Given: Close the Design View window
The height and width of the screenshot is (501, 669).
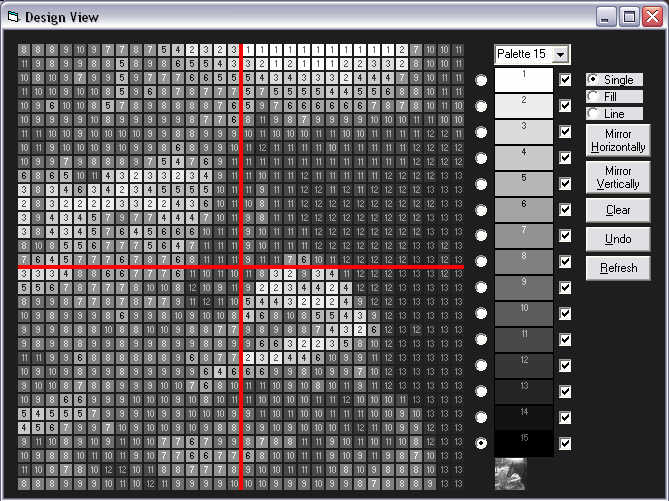Looking at the screenshot, I should click(652, 17).
